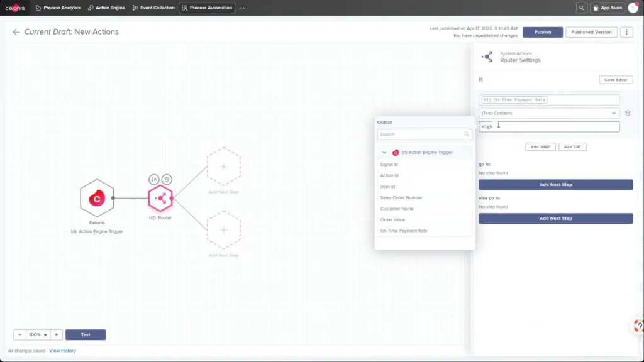
Task: Click the Publish button
Action: pos(543,32)
